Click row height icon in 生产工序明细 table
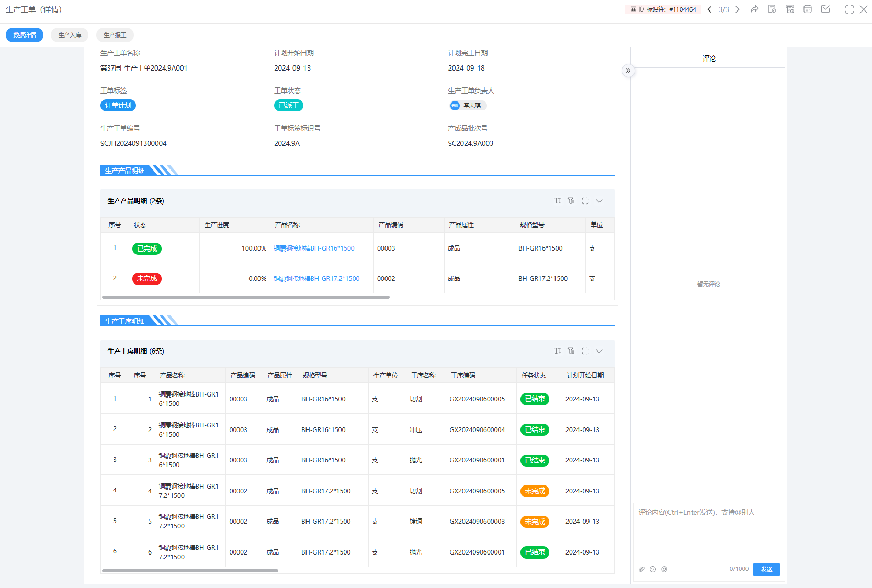 pos(557,351)
